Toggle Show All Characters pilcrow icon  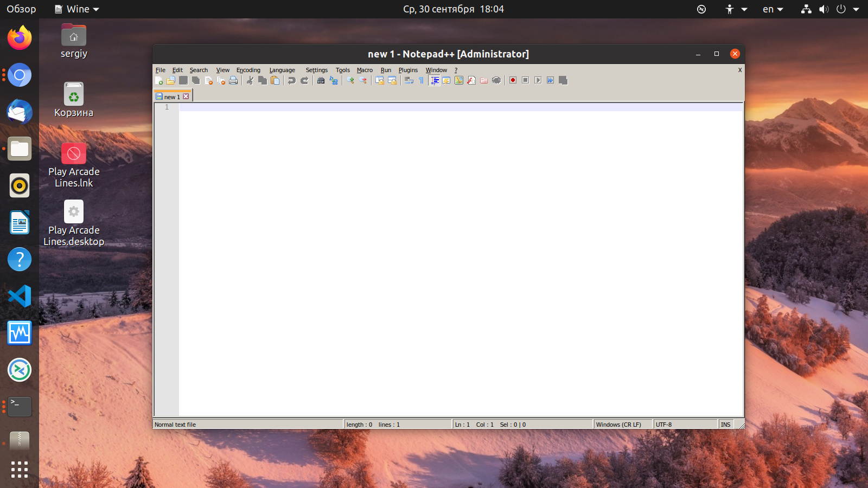click(x=422, y=80)
